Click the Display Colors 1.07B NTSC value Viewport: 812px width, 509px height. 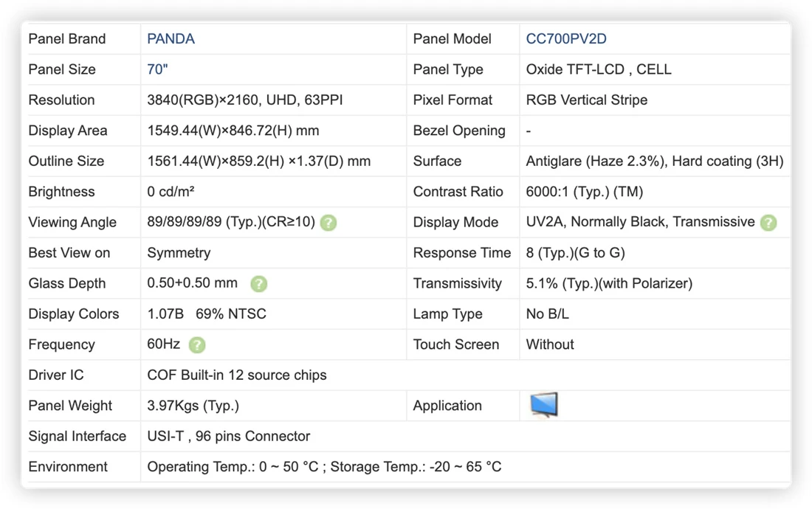click(x=206, y=314)
